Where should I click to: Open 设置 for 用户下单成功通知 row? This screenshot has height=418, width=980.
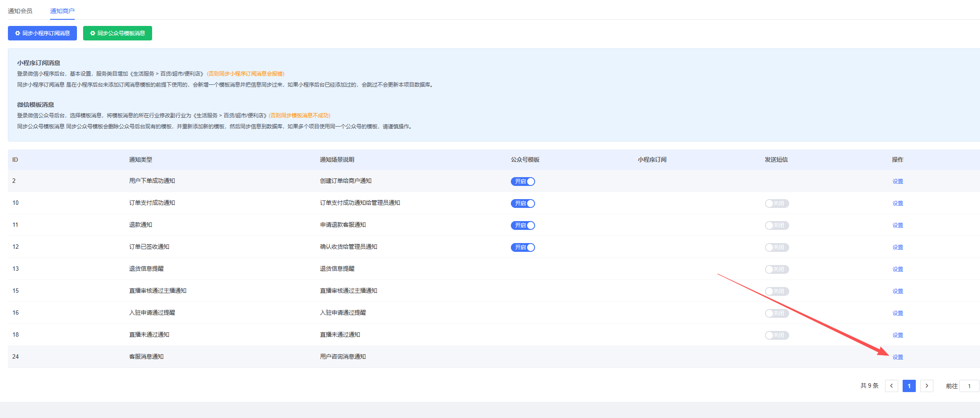(897, 182)
